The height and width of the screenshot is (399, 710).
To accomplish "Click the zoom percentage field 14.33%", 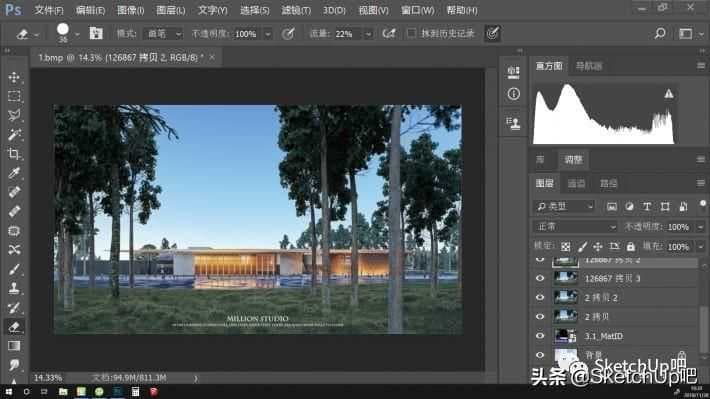I will [x=48, y=378].
